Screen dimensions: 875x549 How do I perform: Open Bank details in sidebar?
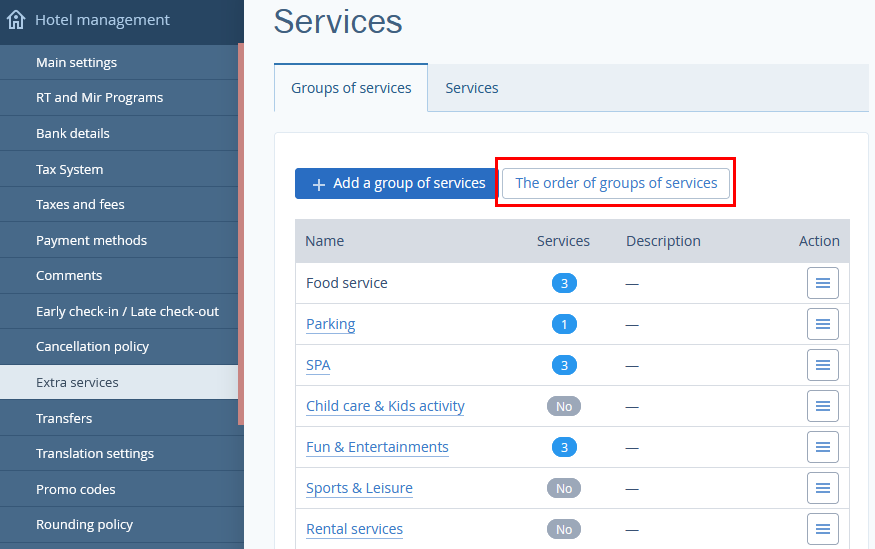click(x=119, y=133)
